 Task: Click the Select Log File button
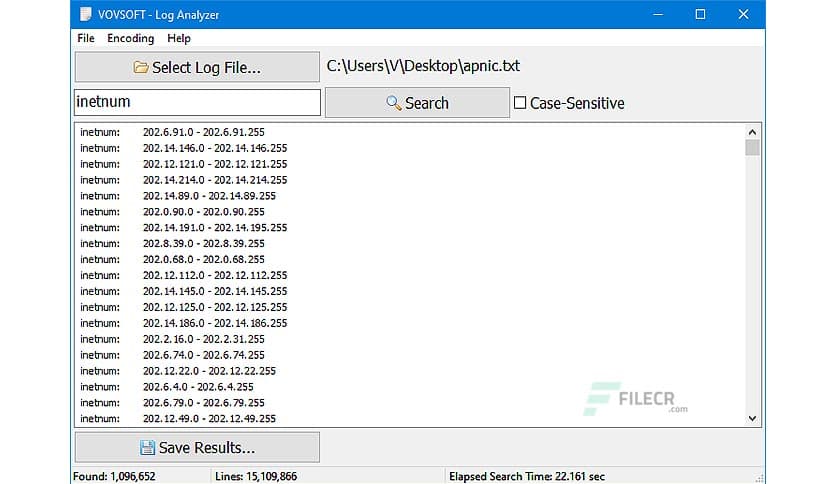point(197,67)
